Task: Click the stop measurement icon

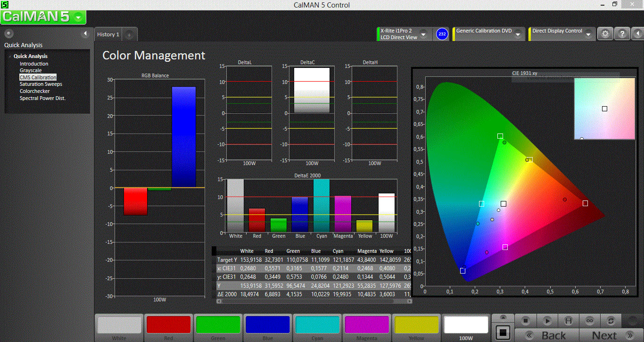Action: click(x=526, y=321)
